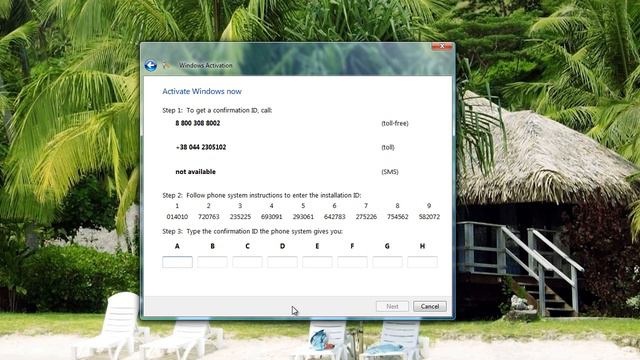Select toll number +38 044 2305102
The height and width of the screenshot is (360, 640).
(x=200, y=147)
